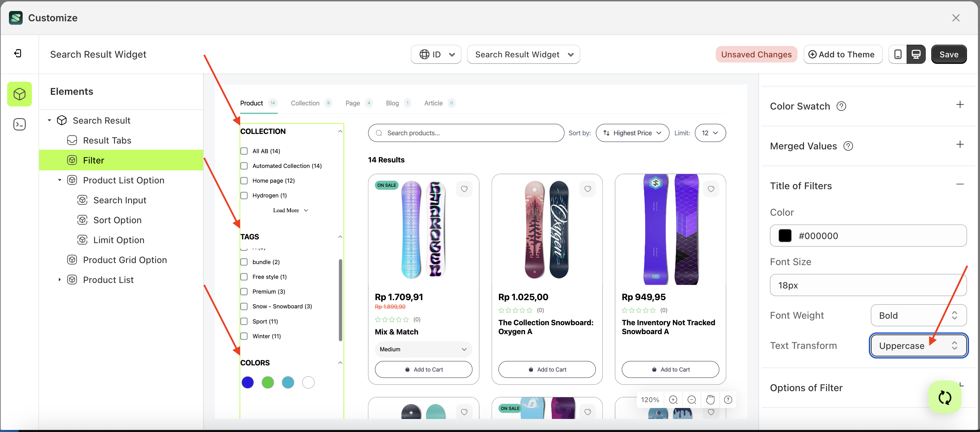Collapse the COLLECTION filter section chevron
Image resolution: width=980 pixels, height=432 pixels.
click(x=340, y=130)
